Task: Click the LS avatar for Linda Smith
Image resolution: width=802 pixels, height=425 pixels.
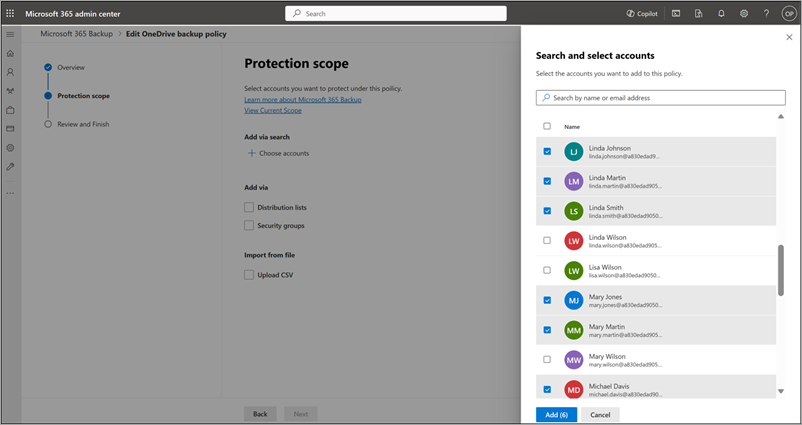Action: (x=574, y=211)
